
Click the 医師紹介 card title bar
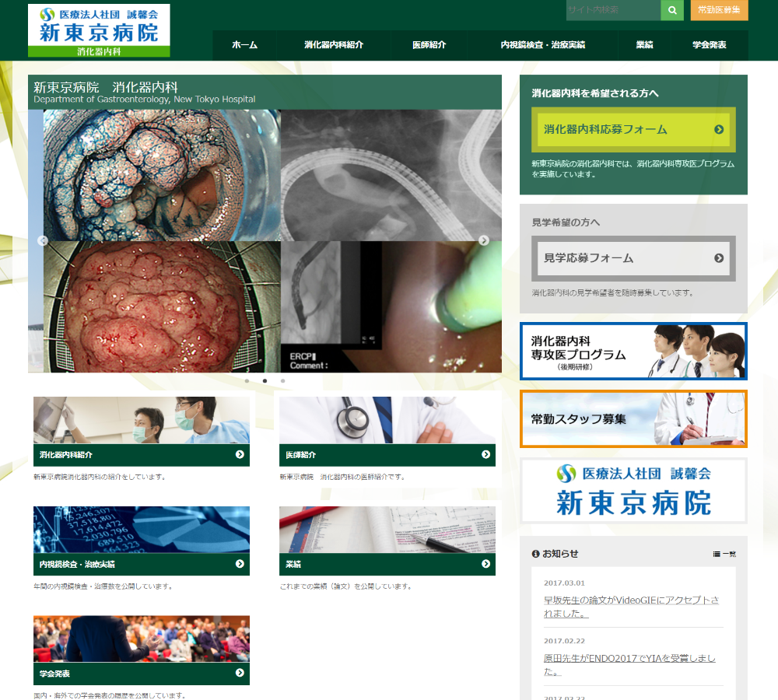[387, 455]
